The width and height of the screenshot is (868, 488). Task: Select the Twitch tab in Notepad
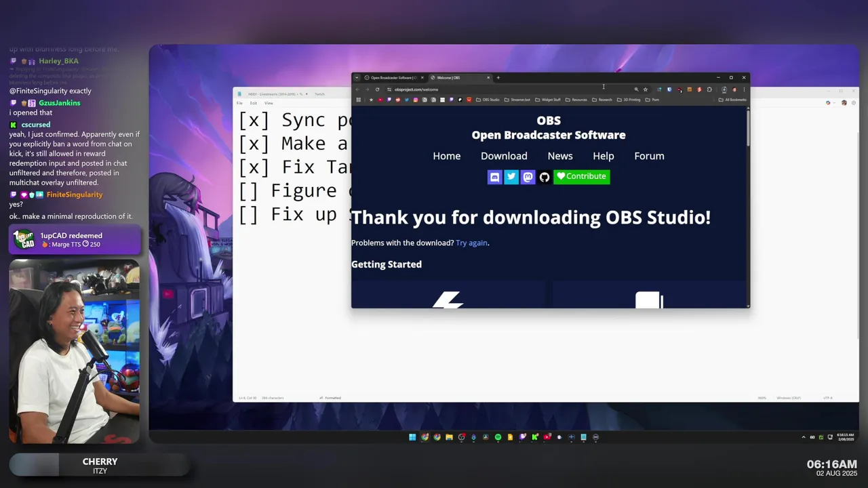[x=319, y=94]
